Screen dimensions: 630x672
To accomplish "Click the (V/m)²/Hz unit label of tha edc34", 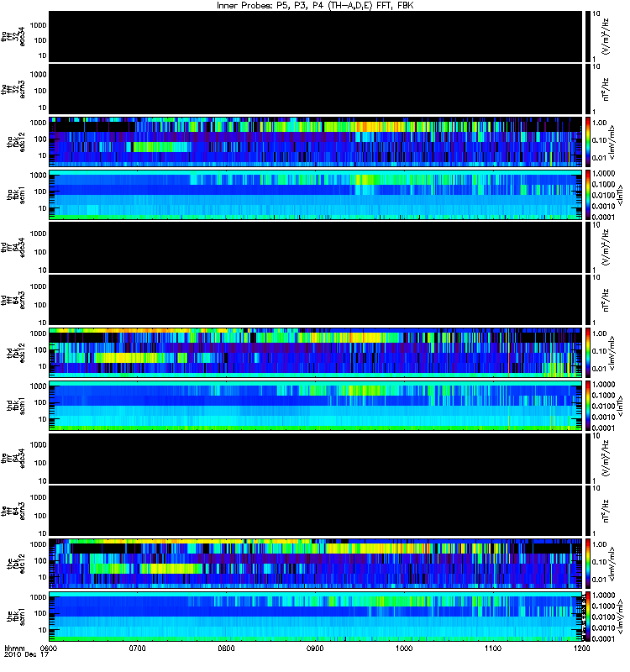I will 606,36.
